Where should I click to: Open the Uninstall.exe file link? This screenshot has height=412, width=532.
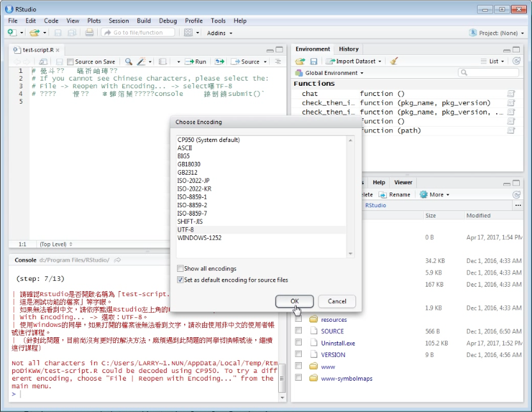coord(338,343)
